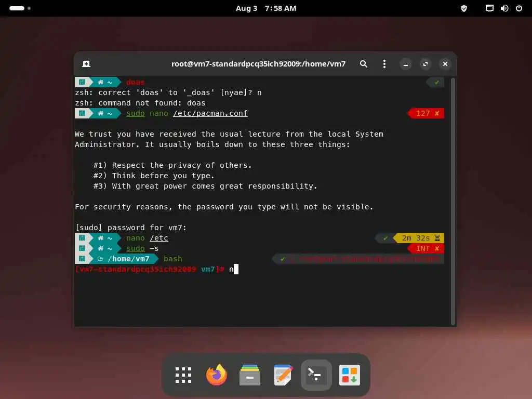Open the Software store from dock
The height and width of the screenshot is (399, 532).
350,375
